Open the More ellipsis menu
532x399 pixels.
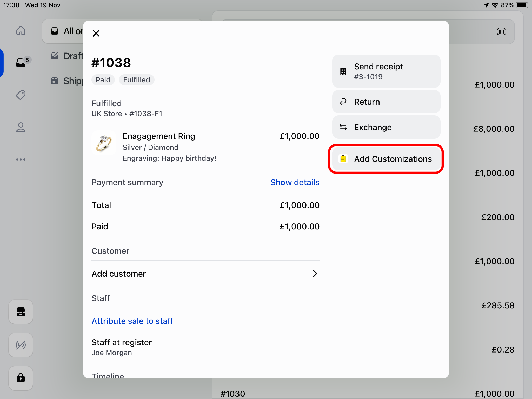(x=21, y=159)
